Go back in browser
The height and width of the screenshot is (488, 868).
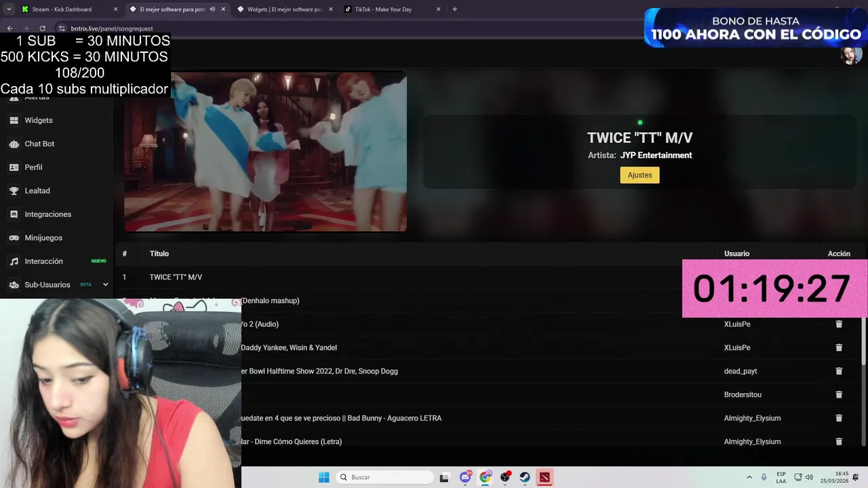pos(9,28)
